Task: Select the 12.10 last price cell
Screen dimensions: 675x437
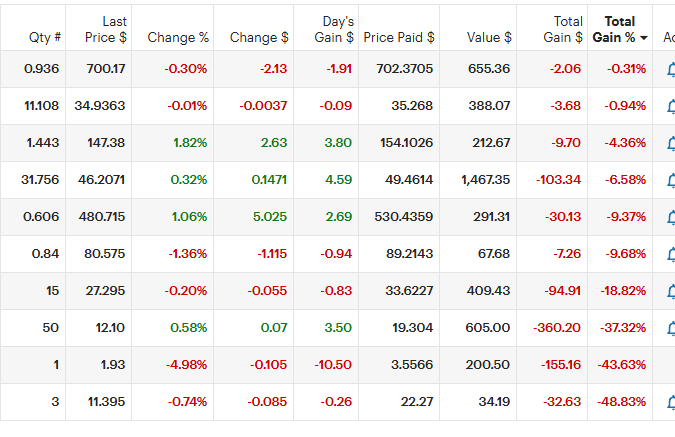Action: point(99,328)
